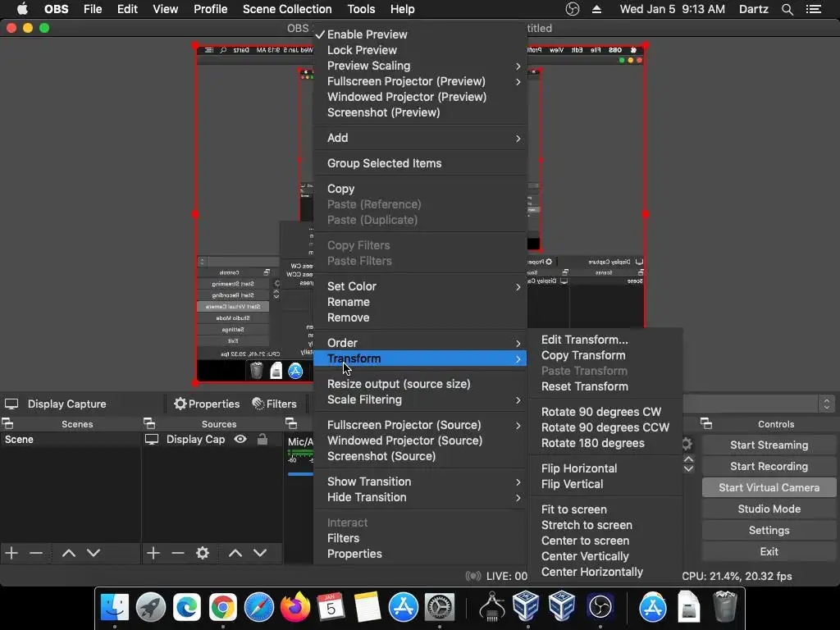The image size is (840, 630).
Task: Expand Fullscreen Projector (Preview) submenu
Action: 420,81
